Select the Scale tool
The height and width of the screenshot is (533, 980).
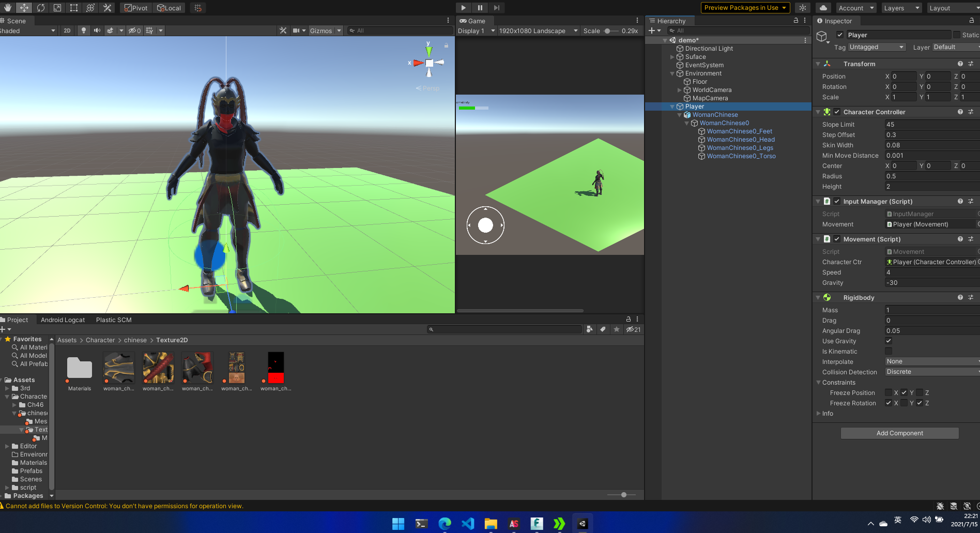click(x=57, y=8)
